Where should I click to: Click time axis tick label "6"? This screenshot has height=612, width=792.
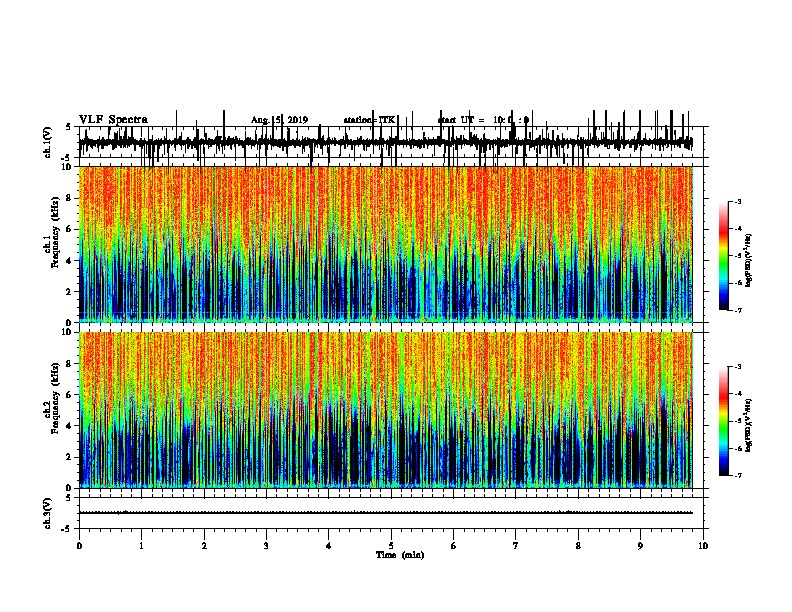[x=454, y=546]
